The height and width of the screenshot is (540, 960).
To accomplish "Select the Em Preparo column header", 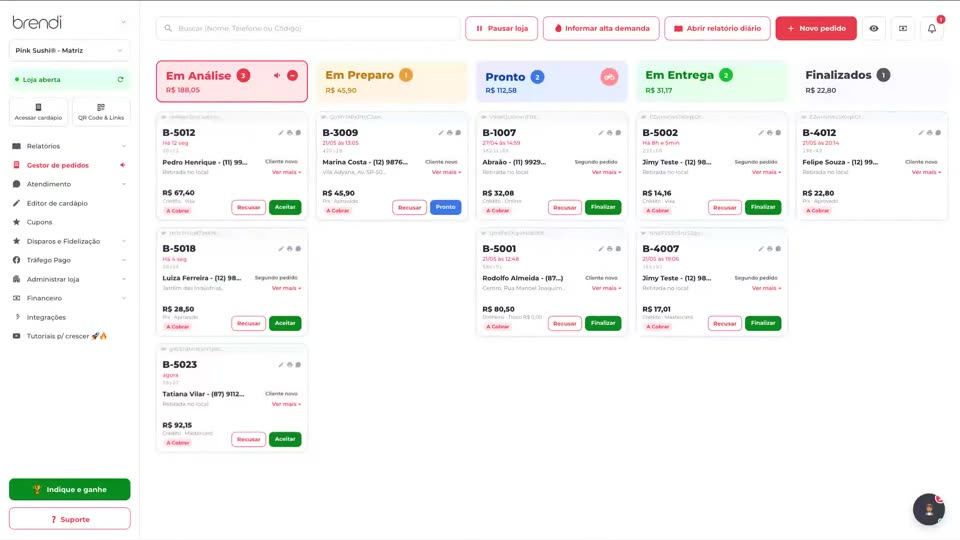I will point(391,81).
